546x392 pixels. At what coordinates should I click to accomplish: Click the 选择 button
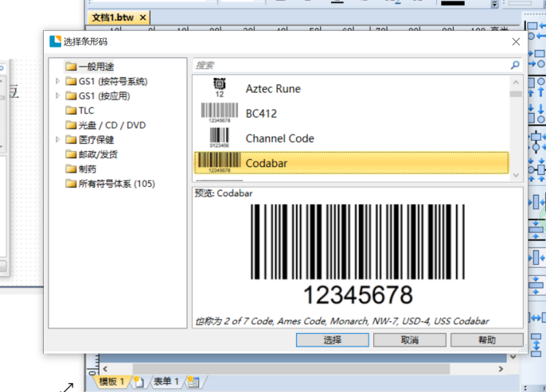[x=332, y=340]
